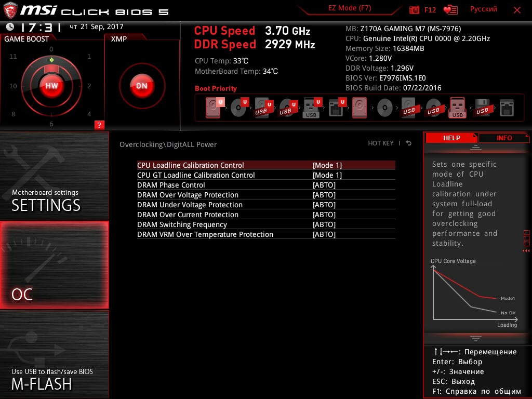Open the OC overclocking section
The image size is (532, 399).
coord(54,265)
